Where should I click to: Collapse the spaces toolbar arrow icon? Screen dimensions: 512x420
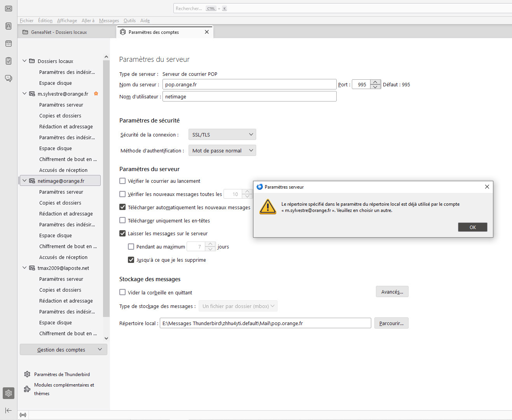[x=9, y=410]
